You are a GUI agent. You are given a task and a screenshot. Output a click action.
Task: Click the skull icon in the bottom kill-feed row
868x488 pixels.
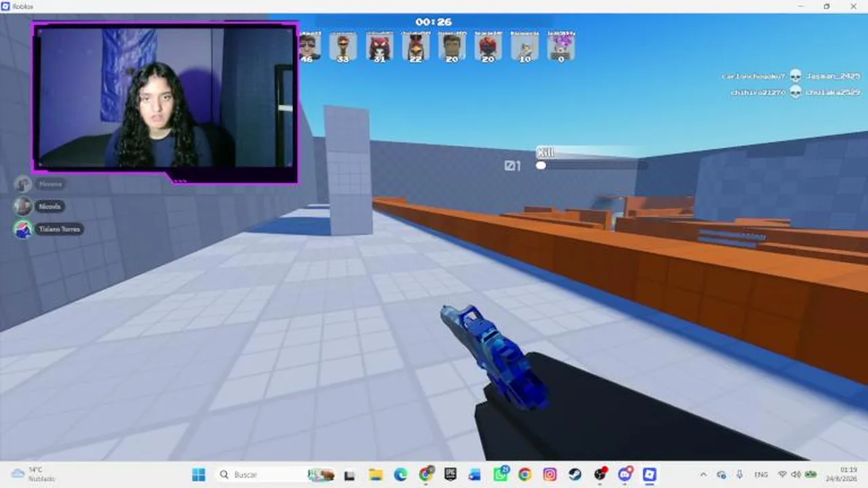pyautogui.click(x=795, y=92)
